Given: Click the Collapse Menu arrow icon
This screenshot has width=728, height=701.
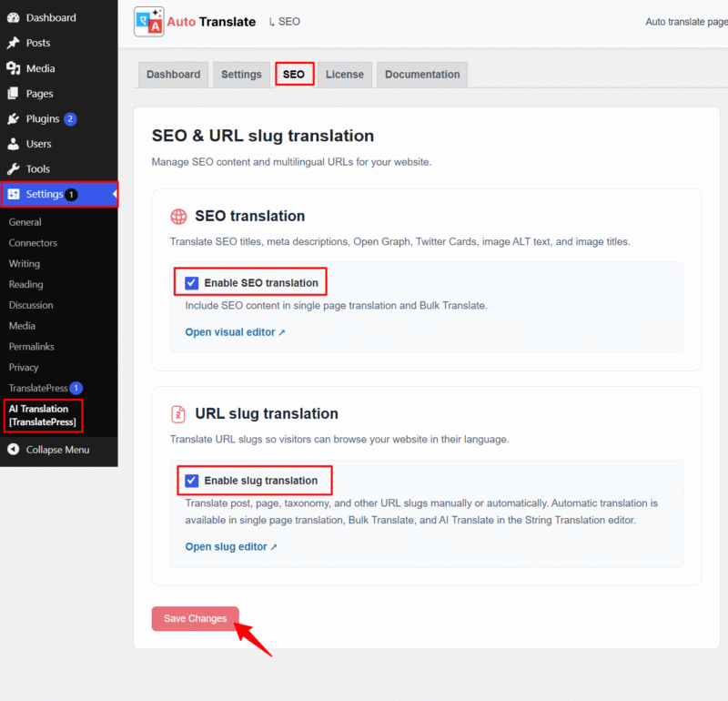Looking at the screenshot, I should [x=14, y=449].
